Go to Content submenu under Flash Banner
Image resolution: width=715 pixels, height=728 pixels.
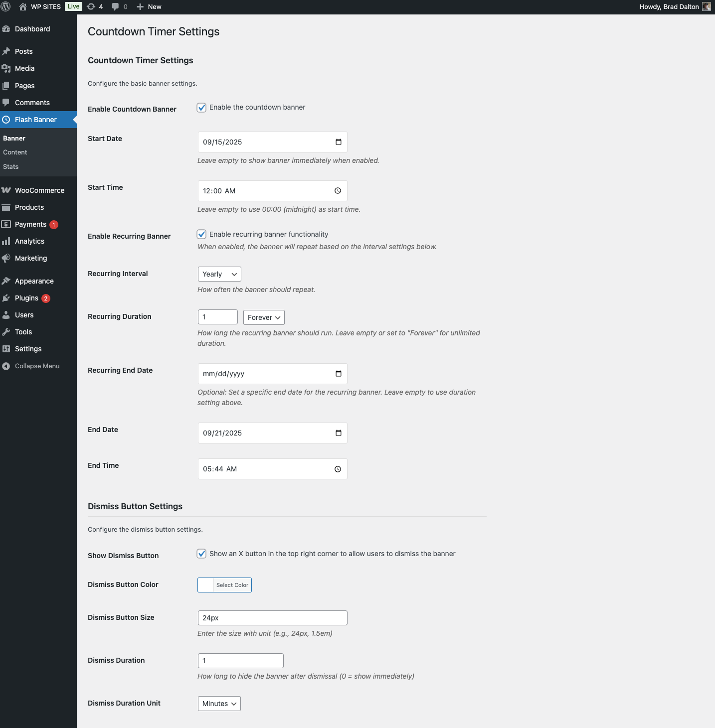click(15, 152)
